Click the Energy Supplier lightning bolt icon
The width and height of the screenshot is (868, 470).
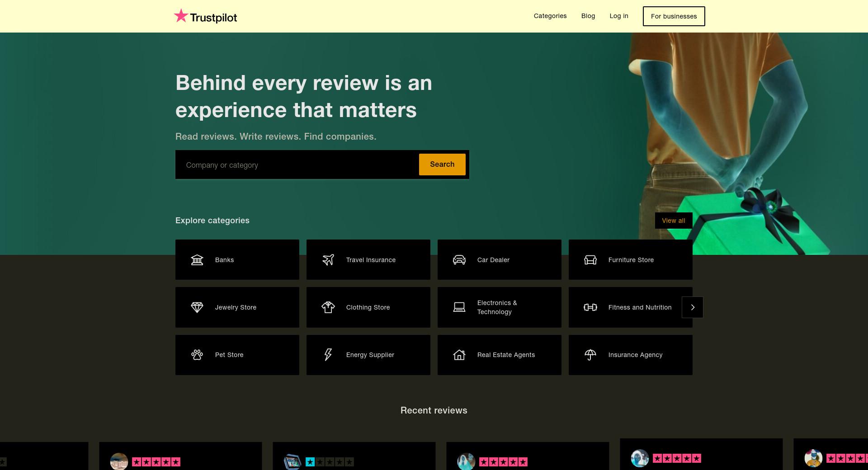[x=328, y=355]
